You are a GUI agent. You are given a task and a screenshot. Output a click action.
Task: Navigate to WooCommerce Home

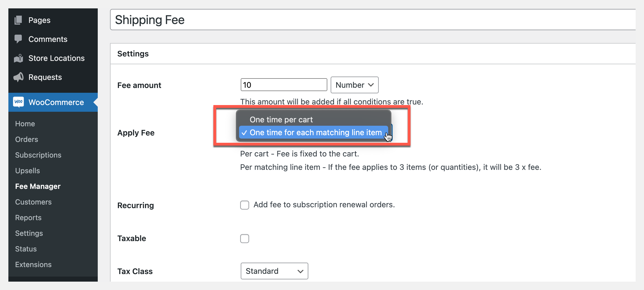[25, 124]
